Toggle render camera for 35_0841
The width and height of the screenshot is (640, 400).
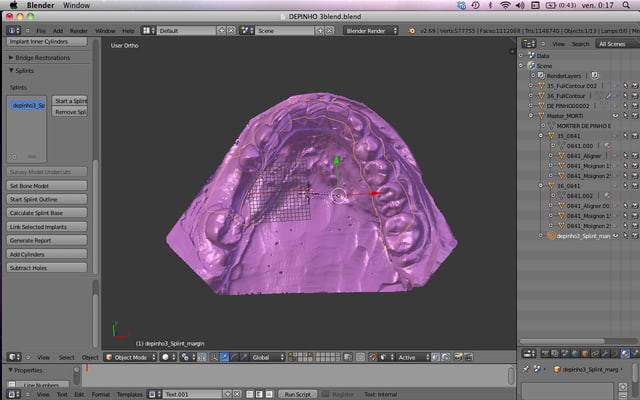(635, 136)
